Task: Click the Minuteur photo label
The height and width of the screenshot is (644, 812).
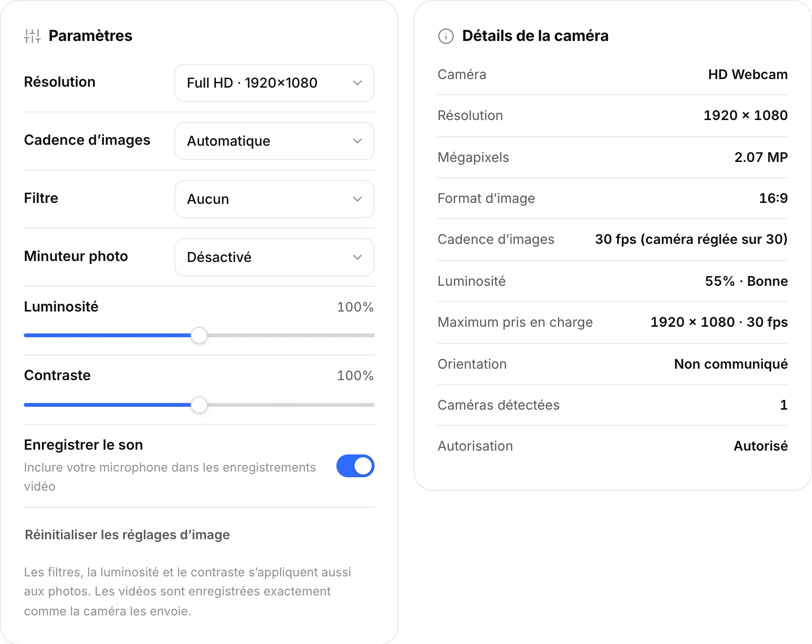Action: [76, 256]
